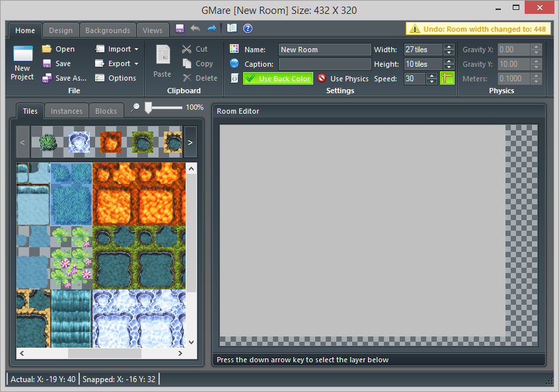Click the lily pad flowers tile
559x392 pixels.
71,258
